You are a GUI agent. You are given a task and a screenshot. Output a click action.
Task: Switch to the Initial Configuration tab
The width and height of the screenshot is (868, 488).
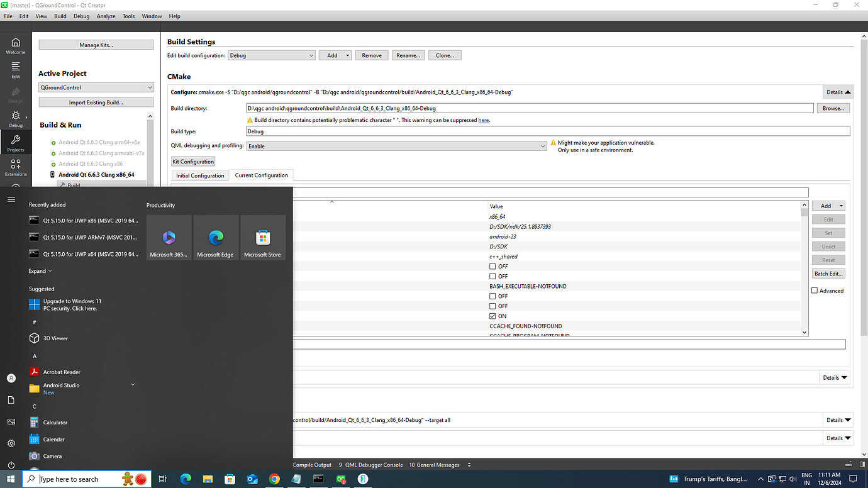[199, 175]
